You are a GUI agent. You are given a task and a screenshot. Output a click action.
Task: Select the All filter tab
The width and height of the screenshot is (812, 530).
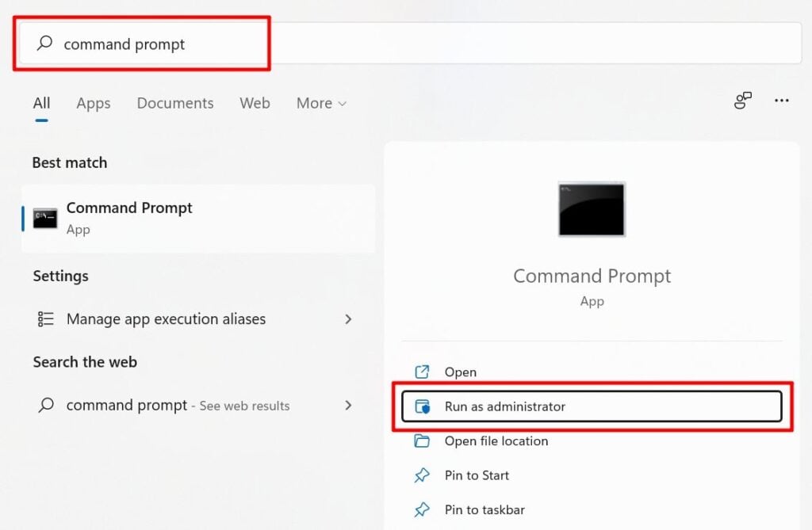coord(41,103)
